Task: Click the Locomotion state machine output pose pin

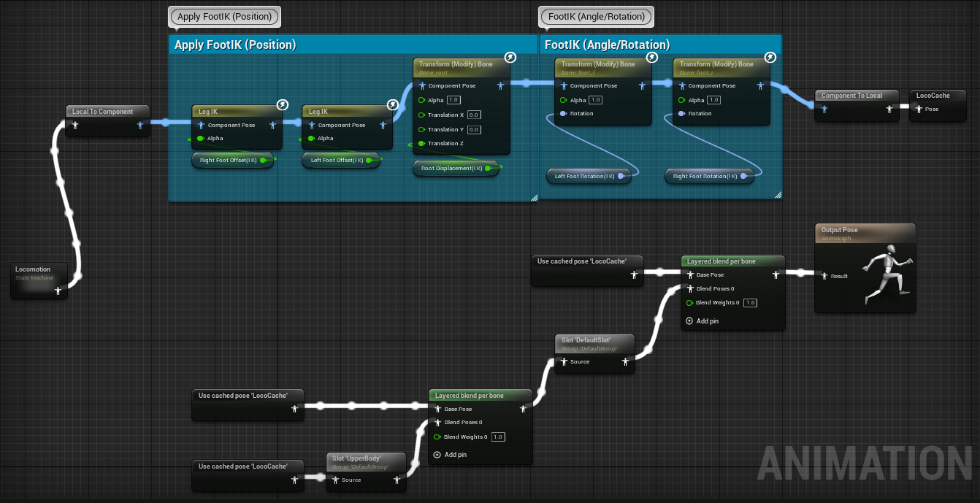Action: pos(58,291)
